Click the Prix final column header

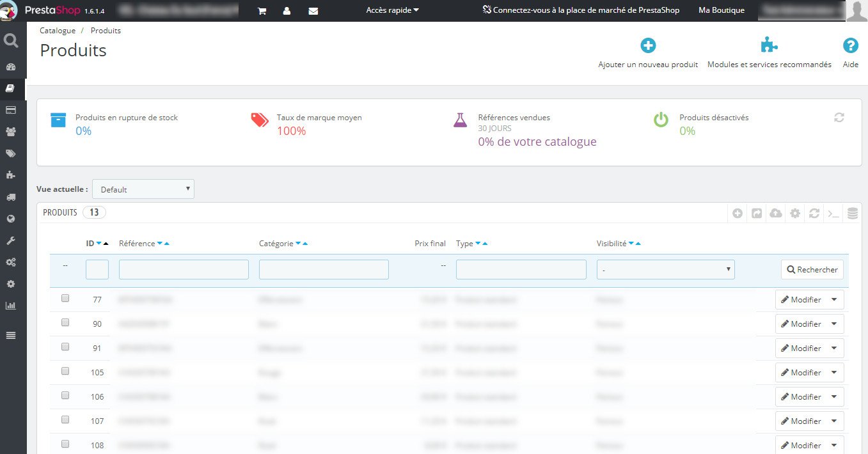430,244
